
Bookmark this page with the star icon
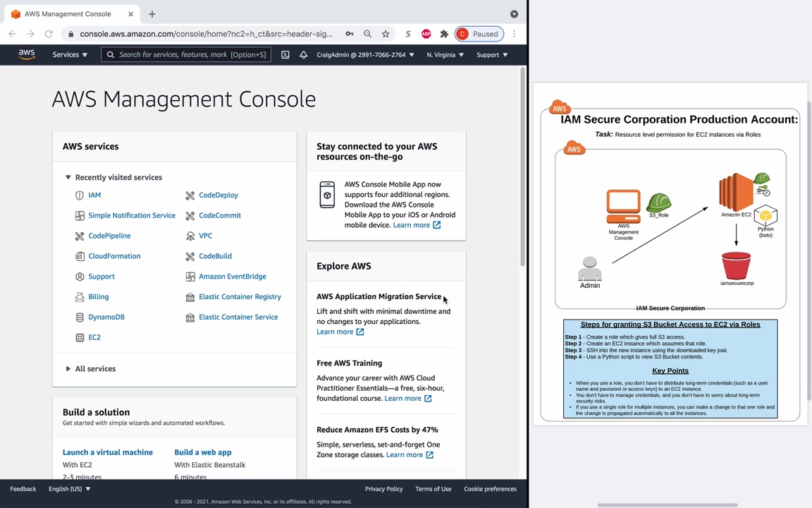pos(386,34)
